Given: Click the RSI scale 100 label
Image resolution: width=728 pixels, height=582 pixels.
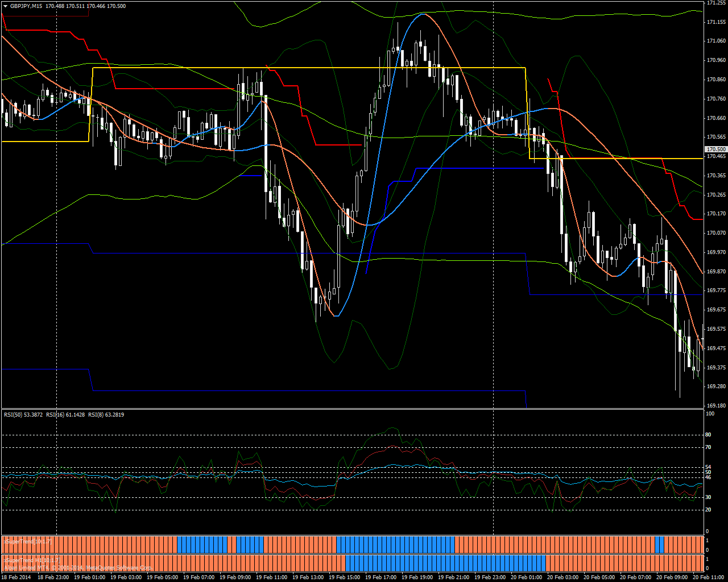Looking at the screenshot, I should (x=710, y=414).
